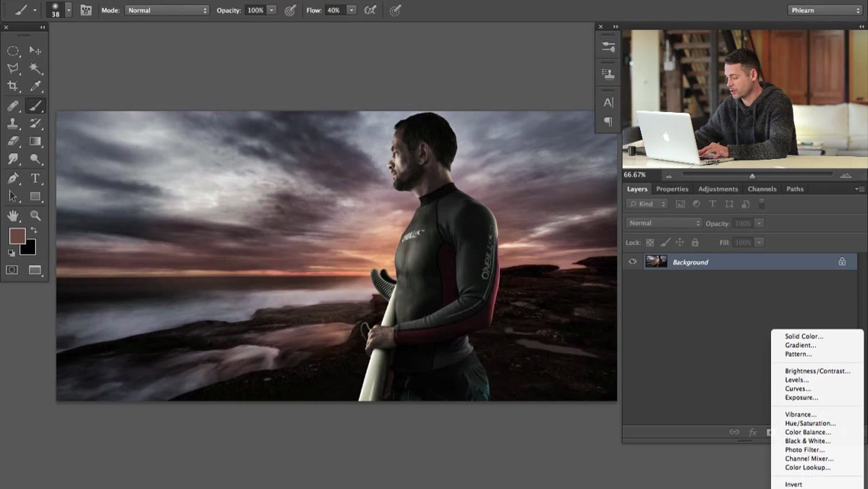Activate the Hand tool
Viewport: 868px width, 489px height.
(x=13, y=216)
